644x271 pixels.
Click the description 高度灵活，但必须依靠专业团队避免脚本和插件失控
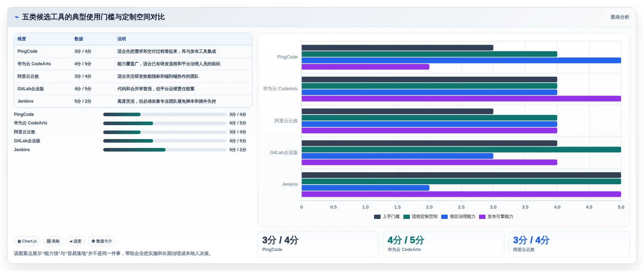tap(167, 101)
